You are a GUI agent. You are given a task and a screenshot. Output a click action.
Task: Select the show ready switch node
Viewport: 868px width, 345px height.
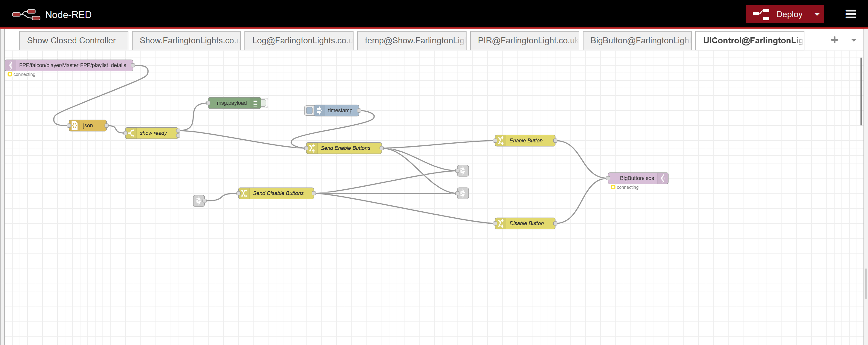point(152,133)
